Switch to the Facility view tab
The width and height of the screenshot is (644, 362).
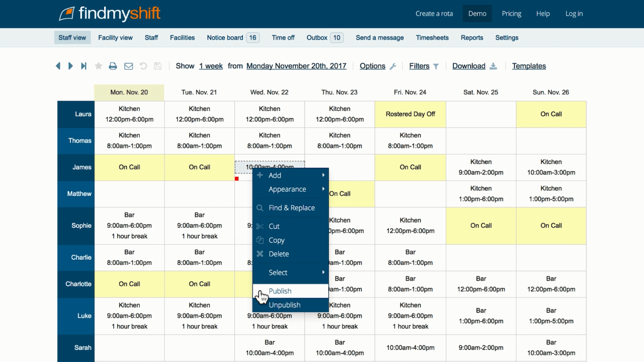[x=115, y=37]
